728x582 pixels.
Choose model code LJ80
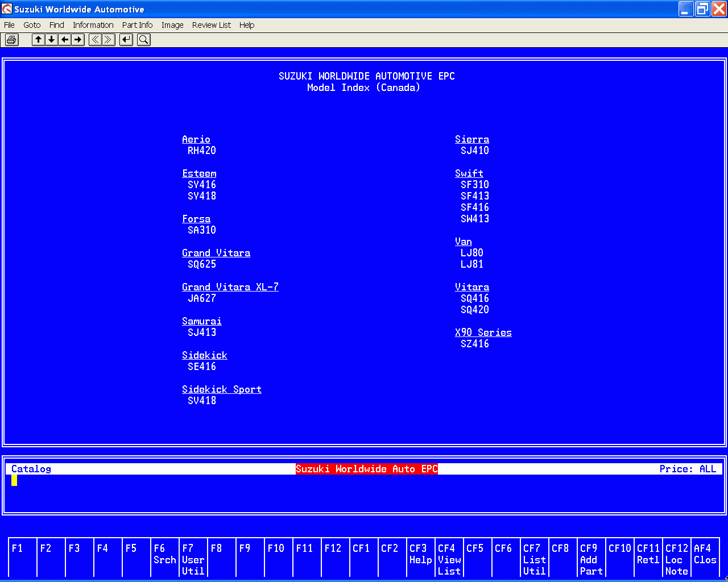click(x=472, y=253)
